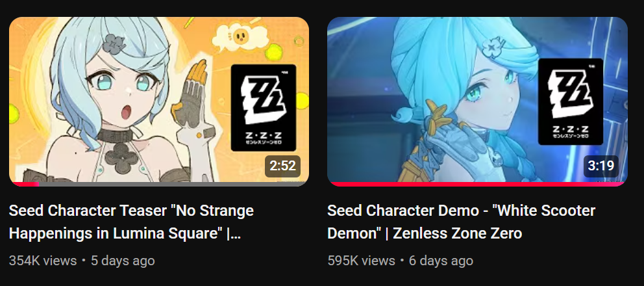Click the "595K views" text
644x286 pixels.
click(362, 261)
